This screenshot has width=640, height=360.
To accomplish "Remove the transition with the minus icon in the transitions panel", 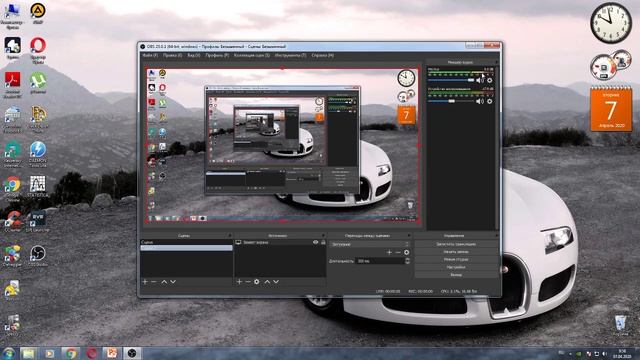I will point(398,252).
